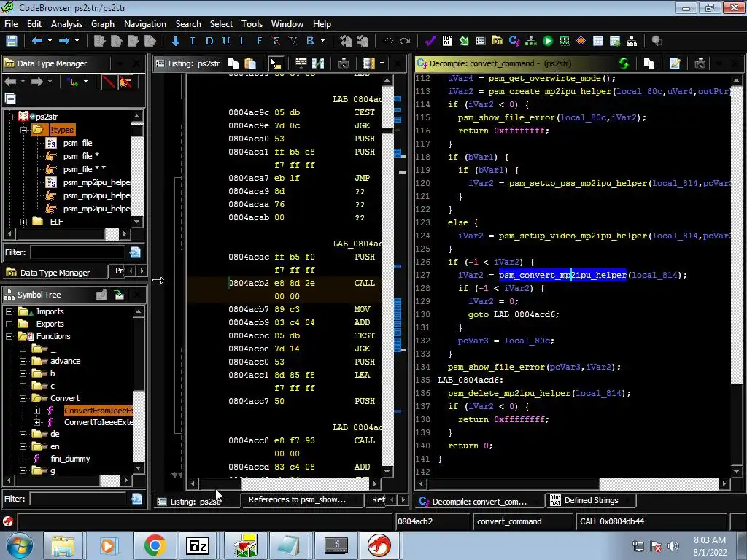This screenshot has width=747, height=560.
Task: Toggle Data Type Manager conflict/array filter icon
Action: [125, 82]
